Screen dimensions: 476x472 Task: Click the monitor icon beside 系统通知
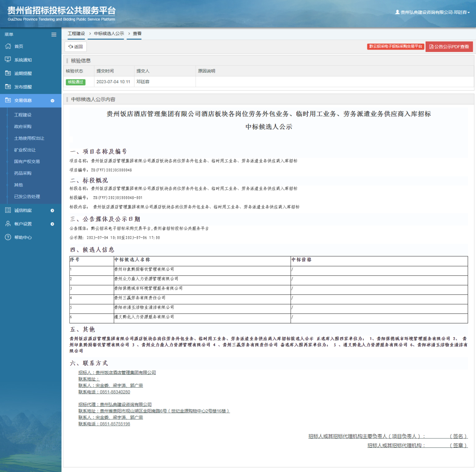(x=8, y=60)
